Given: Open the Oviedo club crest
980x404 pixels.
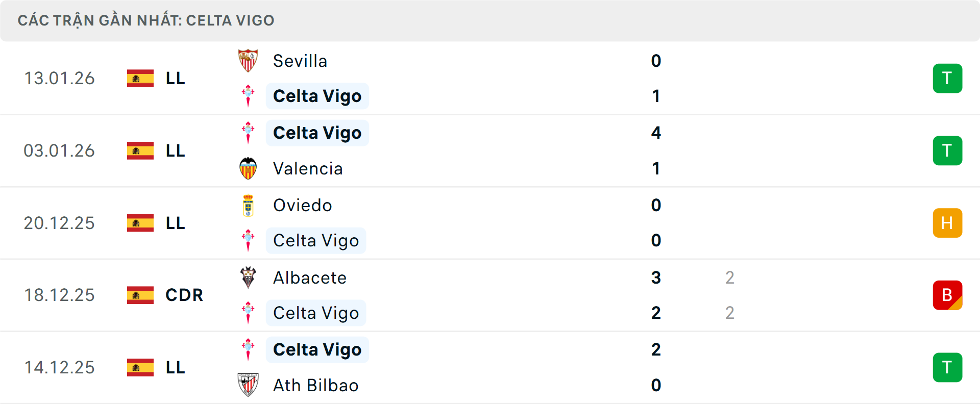Looking at the screenshot, I should [248, 205].
